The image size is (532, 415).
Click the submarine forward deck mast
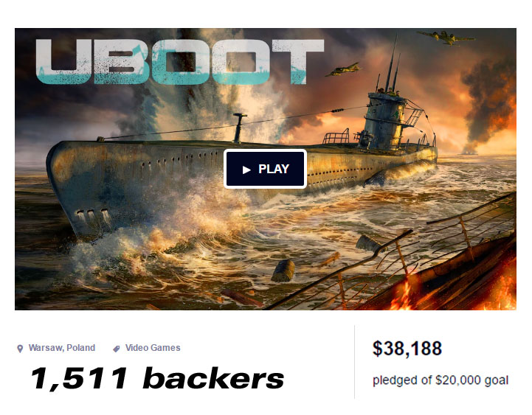240,128
